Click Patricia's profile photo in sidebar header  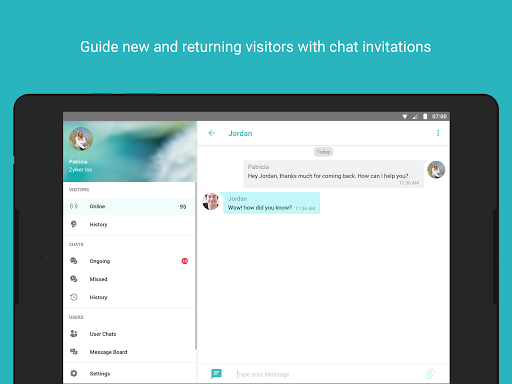pyautogui.click(x=81, y=139)
